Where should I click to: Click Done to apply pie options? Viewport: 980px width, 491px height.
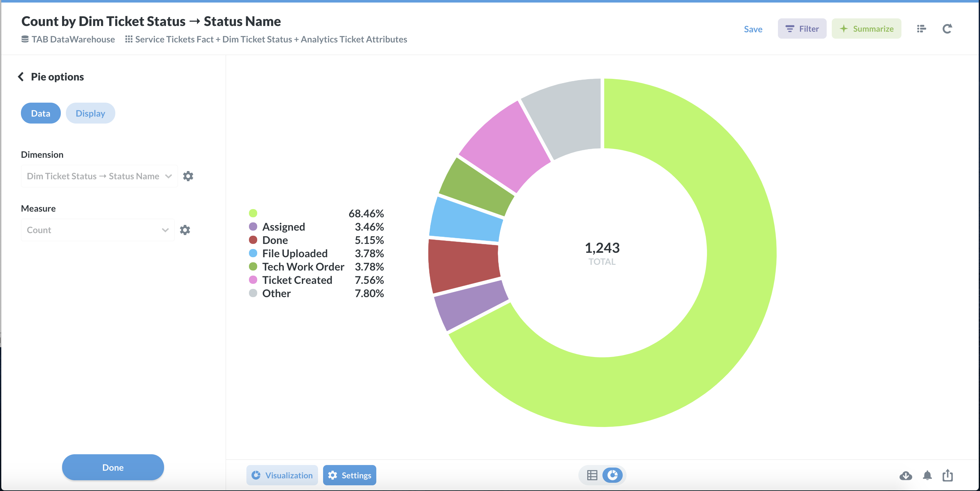113,468
